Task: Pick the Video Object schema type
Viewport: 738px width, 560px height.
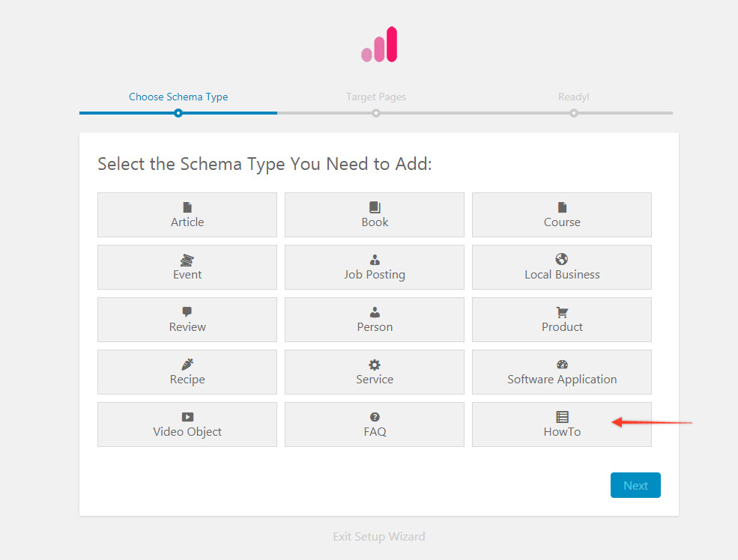Action: pos(187,425)
